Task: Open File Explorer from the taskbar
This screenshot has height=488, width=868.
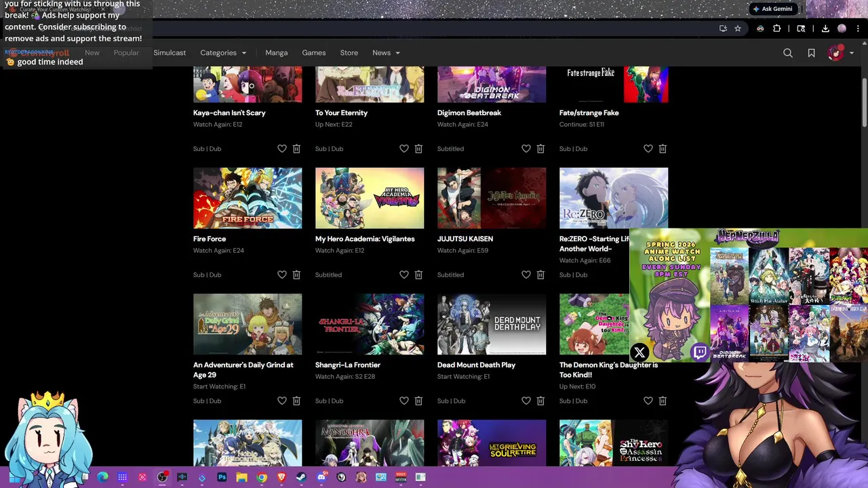Action: 241,477
